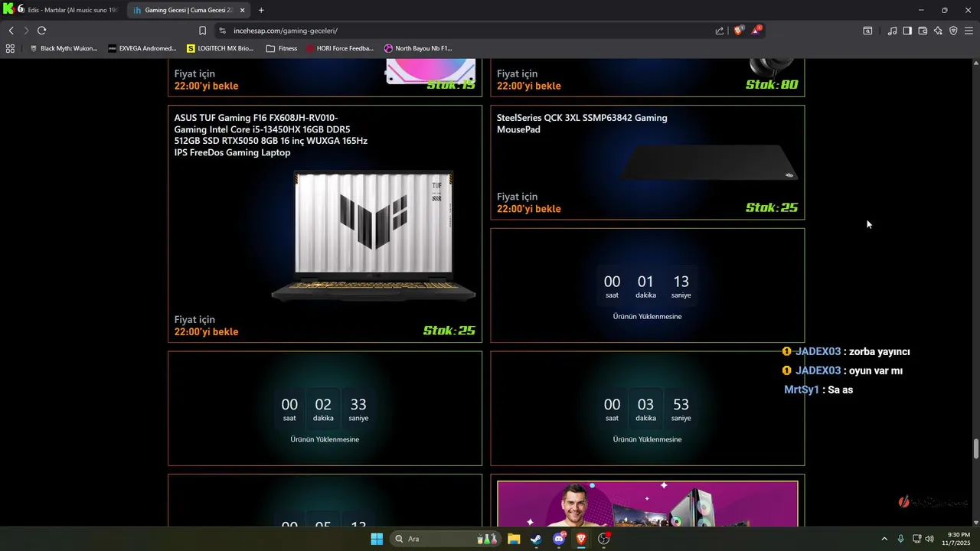The width and height of the screenshot is (980, 551).
Task: Click the SteelSeries mousepad image
Action: pos(709,162)
